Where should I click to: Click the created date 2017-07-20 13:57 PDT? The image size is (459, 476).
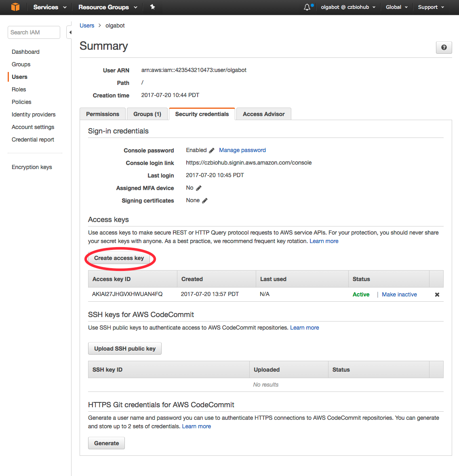click(x=210, y=294)
